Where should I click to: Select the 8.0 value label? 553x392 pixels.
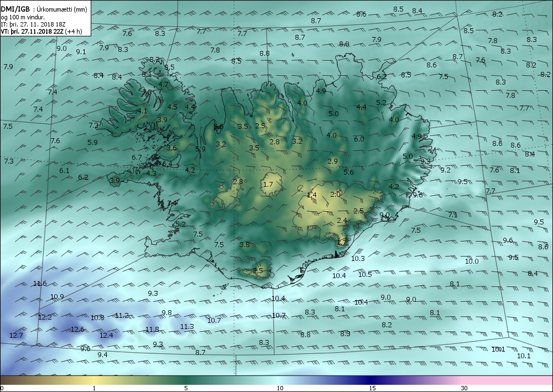[x=344, y=44]
